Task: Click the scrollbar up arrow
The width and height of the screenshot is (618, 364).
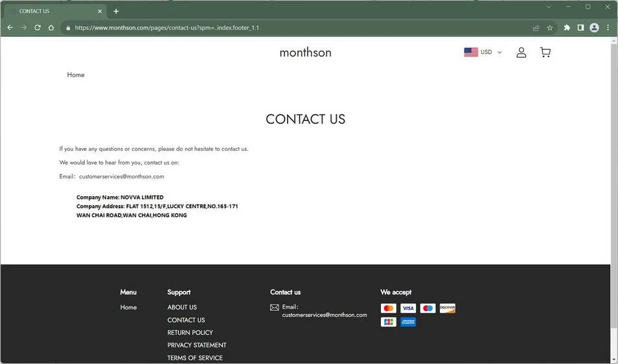Action: pos(614,40)
